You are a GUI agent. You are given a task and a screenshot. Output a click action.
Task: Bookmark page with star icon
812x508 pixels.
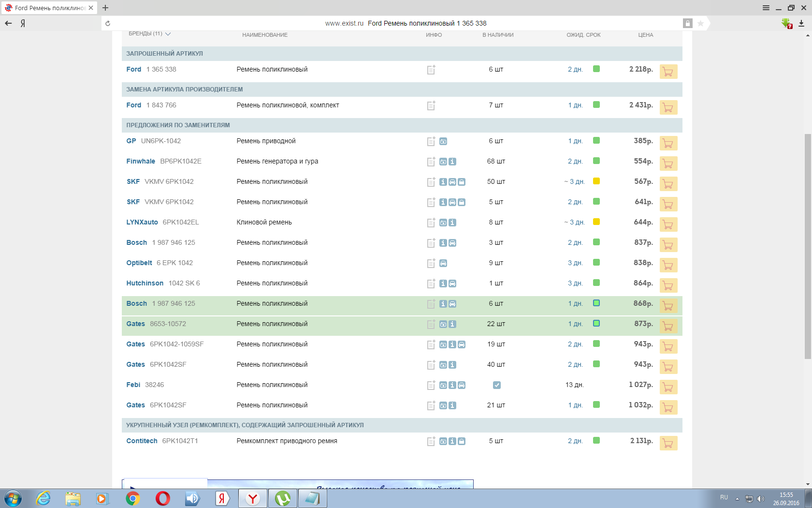point(700,23)
